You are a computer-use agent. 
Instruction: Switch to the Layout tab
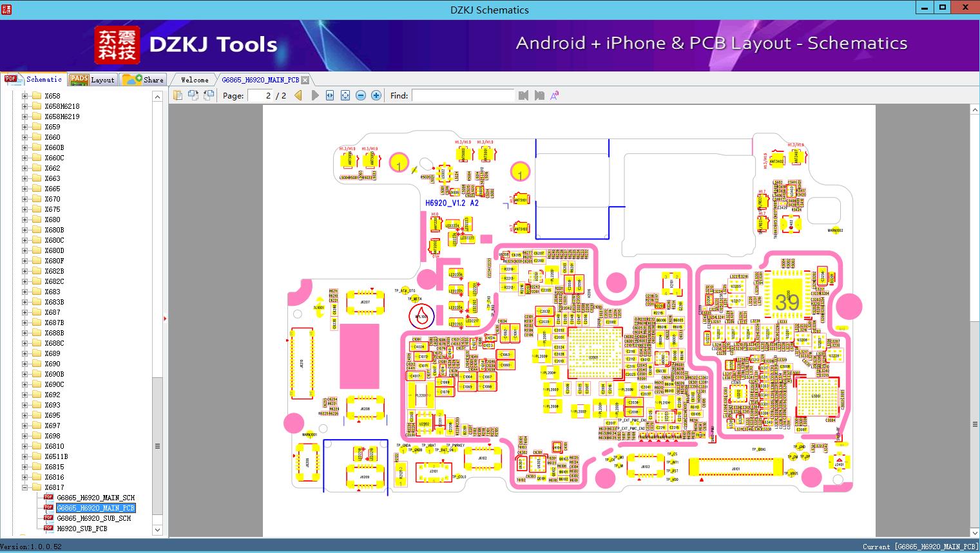tap(92, 80)
